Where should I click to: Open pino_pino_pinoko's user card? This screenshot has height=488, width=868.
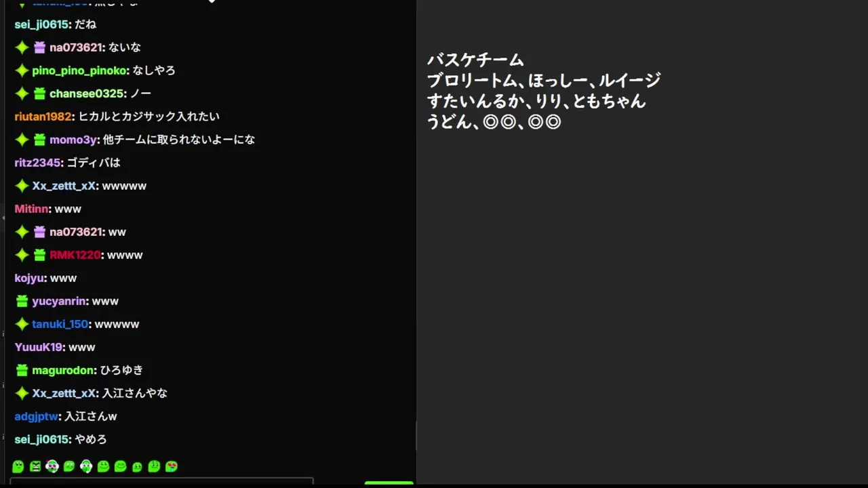click(x=79, y=70)
